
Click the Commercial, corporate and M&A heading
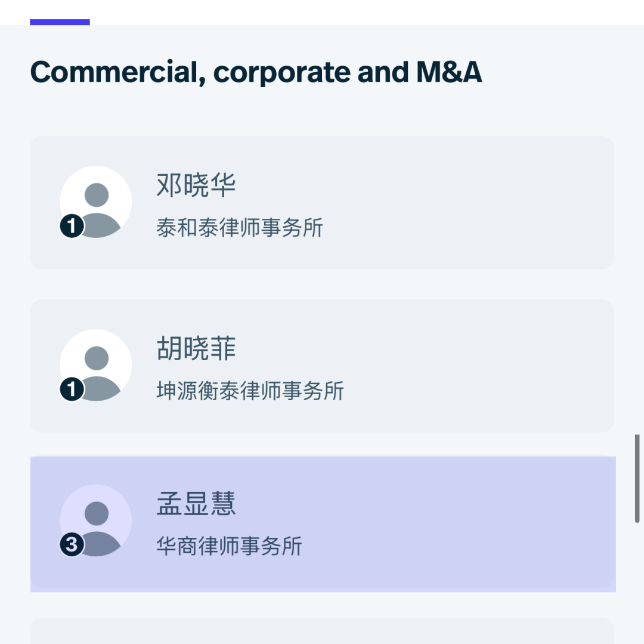coord(256,72)
